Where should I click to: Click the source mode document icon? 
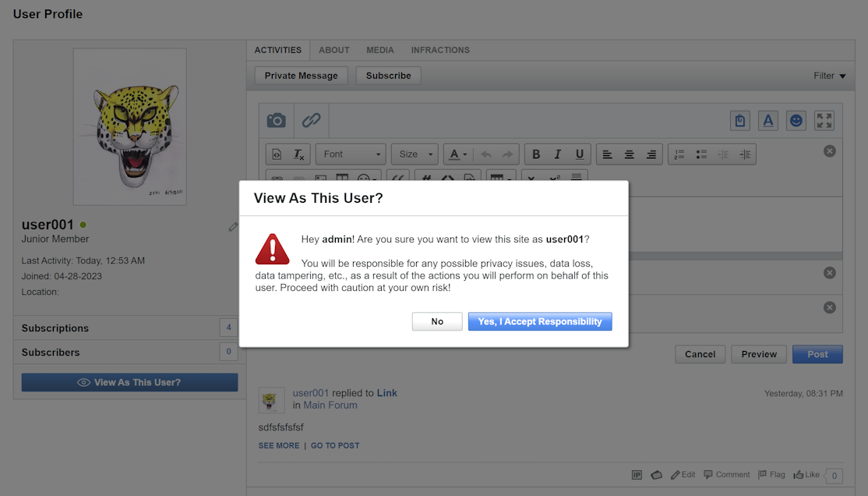coord(277,154)
